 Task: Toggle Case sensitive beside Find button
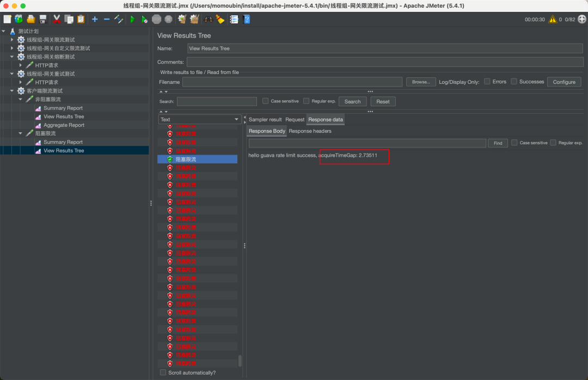point(514,143)
